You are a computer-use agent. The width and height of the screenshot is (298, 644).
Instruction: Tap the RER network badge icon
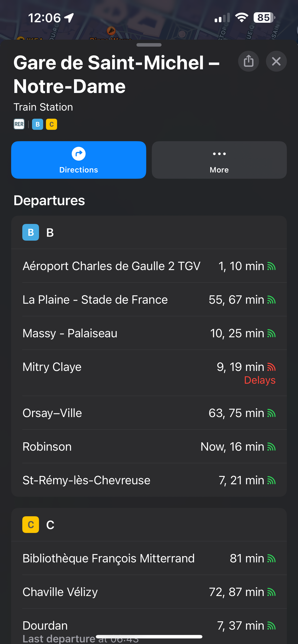(19, 124)
